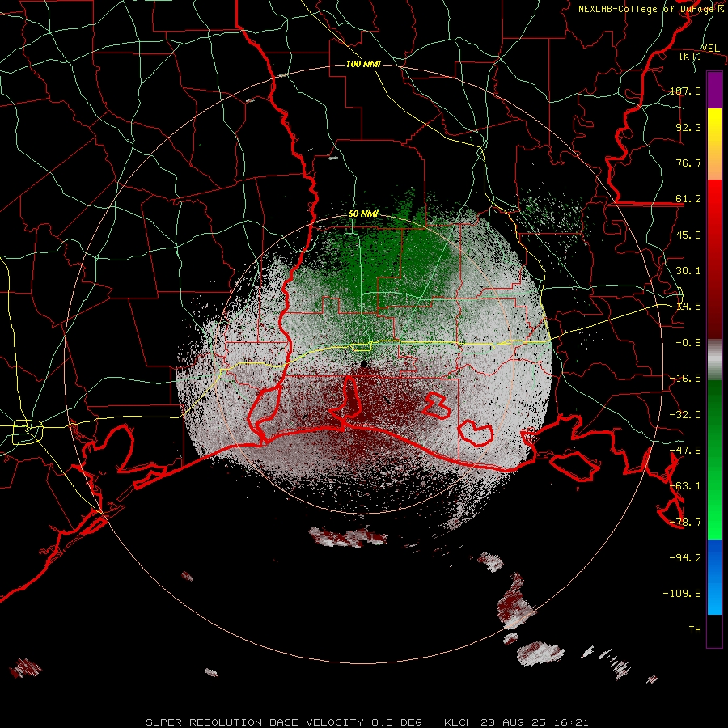This screenshot has width=728, height=728.
Task: Click the 76.7 velocity scale value
Action: click(688, 163)
